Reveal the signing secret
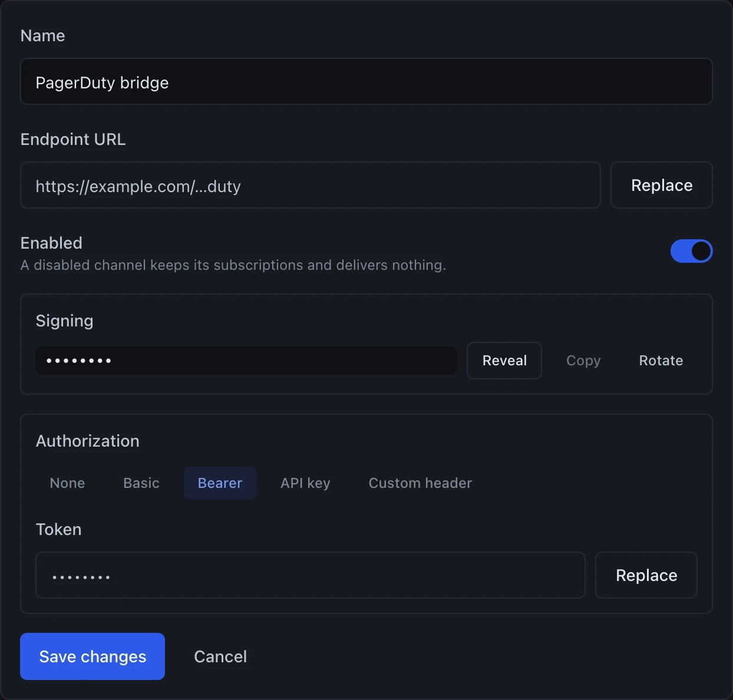Screen dimensions: 733x700 point(504,360)
